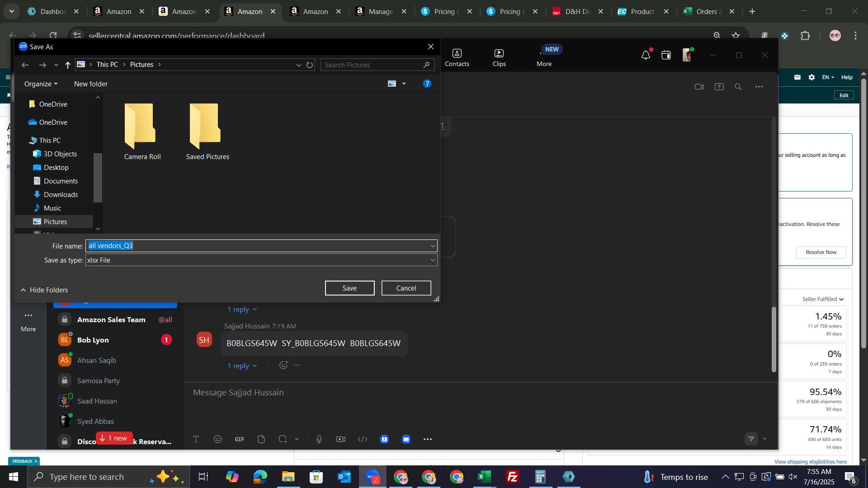
Task: Open the Organize menu
Action: point(41,84)
